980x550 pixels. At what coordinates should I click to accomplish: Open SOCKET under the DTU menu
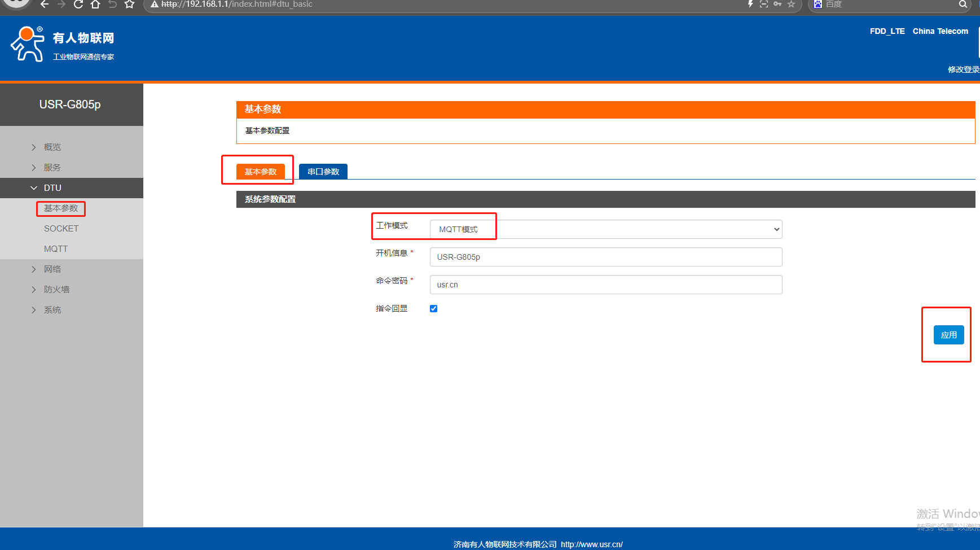[x=61, y=229]
